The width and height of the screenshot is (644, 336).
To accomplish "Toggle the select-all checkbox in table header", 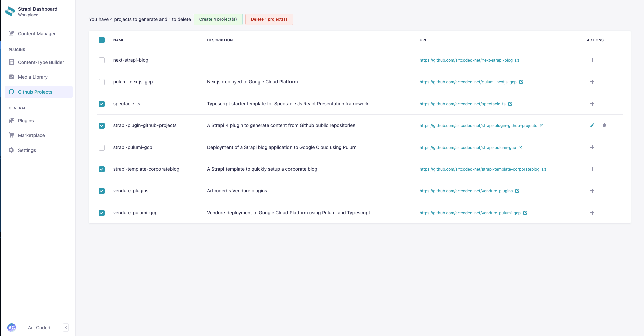I will (102, 40).
